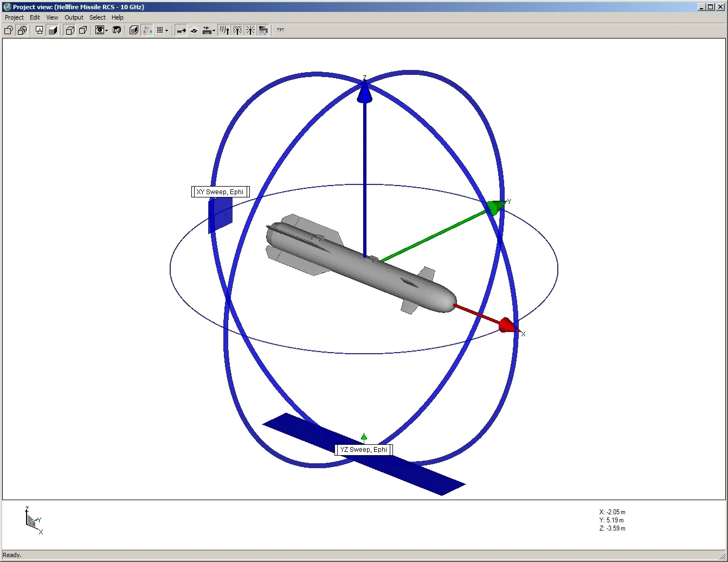Click the annotation label icon on toolbar
Image resolution: width=728 pixels, height=562 pixels.
39,30
